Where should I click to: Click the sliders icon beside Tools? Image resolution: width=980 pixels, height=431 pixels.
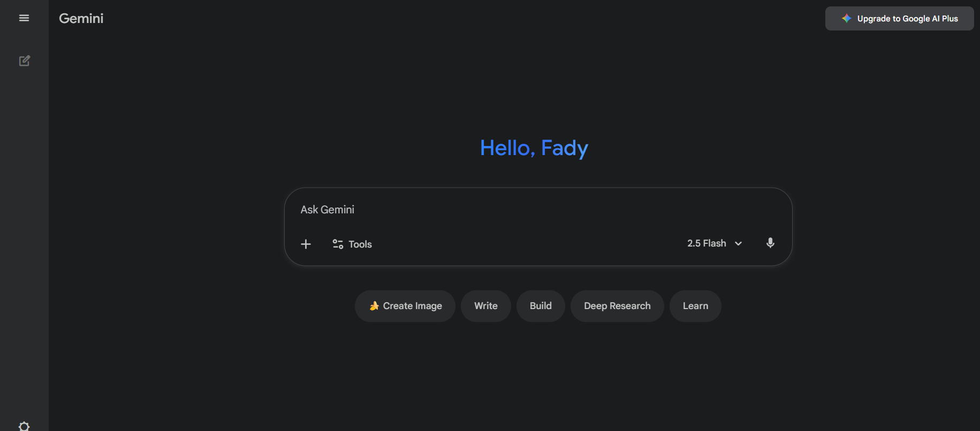[x=338, y=244]
